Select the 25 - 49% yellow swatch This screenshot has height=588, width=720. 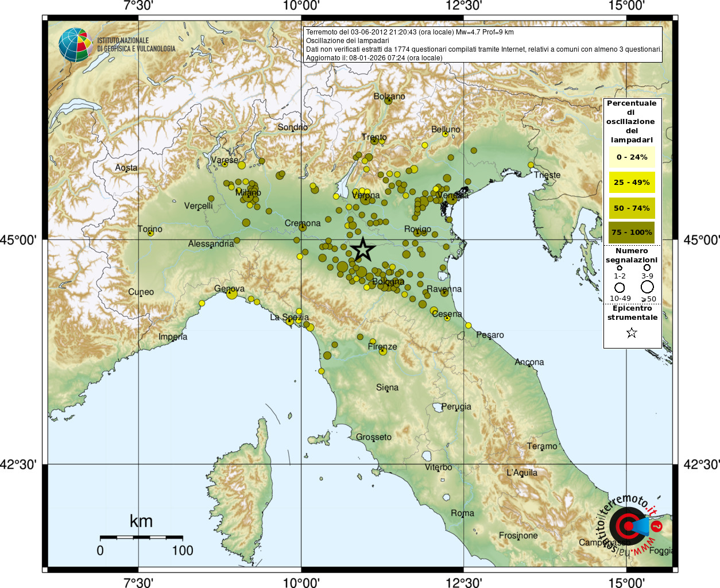point(632,182)
